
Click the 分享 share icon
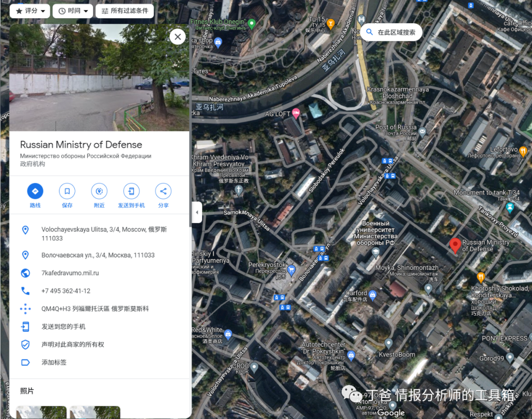[x=163, y=191]
